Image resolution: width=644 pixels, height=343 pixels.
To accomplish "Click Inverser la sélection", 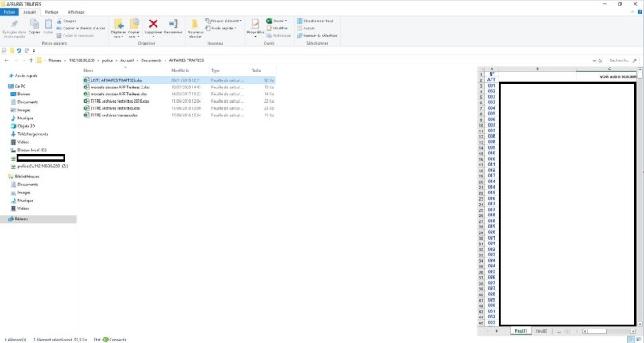I will tap(319, 35).
